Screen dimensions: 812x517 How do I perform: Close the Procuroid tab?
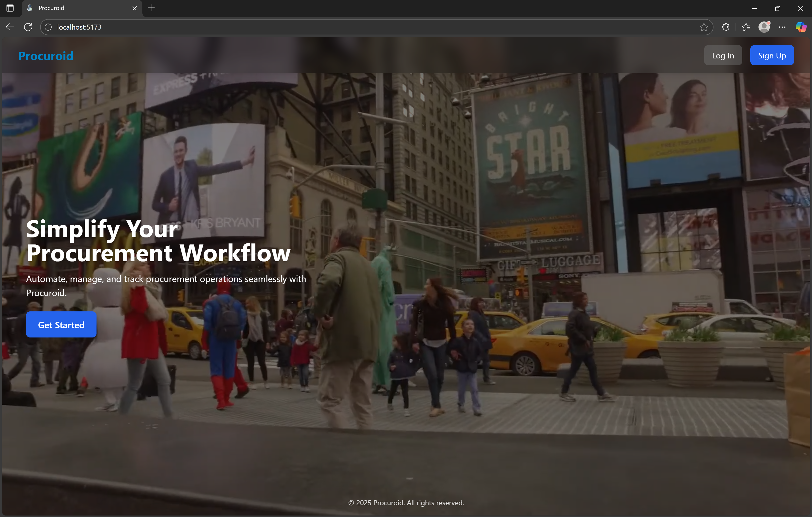135,8
